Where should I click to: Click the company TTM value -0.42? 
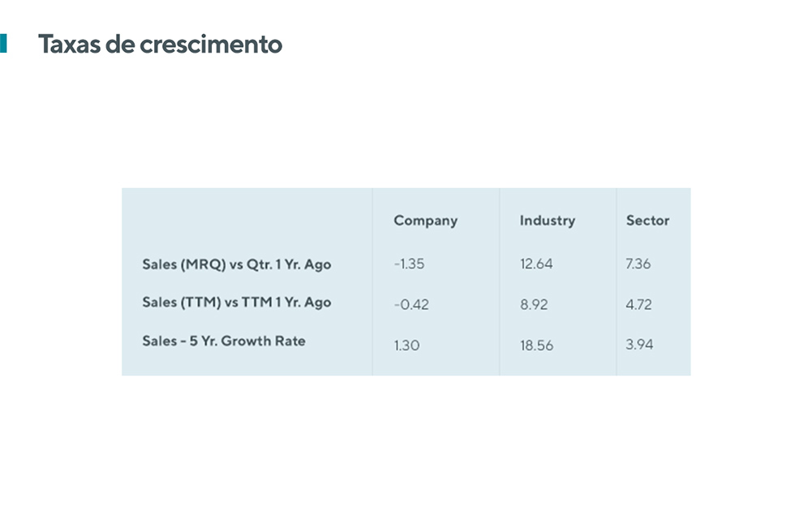pyautogui.click(x=411, y=305)
